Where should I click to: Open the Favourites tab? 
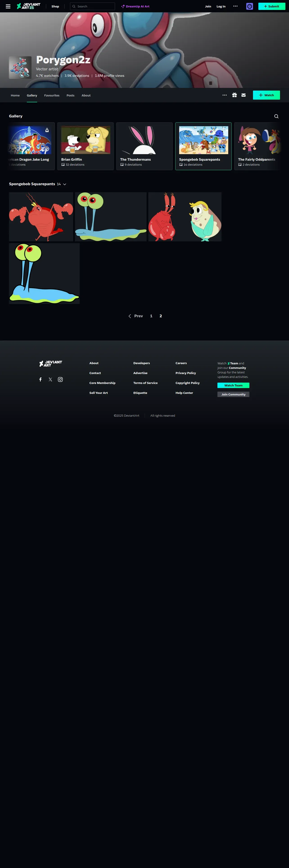(x=52, y=95)
